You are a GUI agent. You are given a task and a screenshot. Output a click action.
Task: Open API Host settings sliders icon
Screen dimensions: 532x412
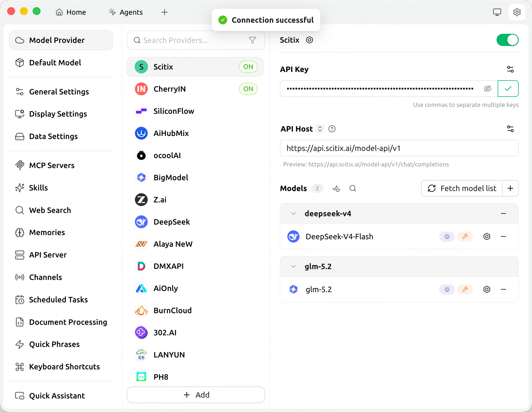point(510,129)
